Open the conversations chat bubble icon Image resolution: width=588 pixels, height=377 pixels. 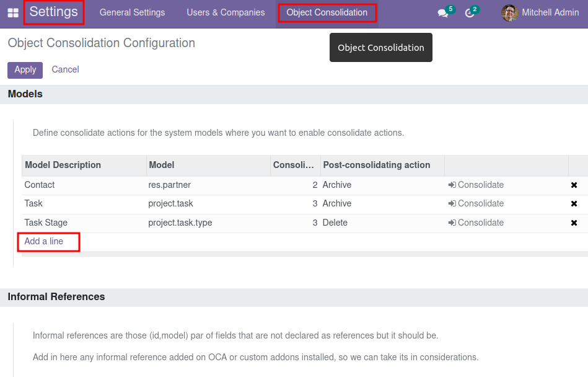click(x=443, y=13)
